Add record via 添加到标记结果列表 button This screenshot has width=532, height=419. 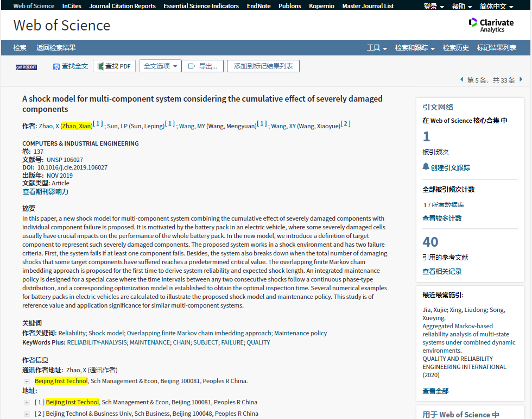(263, 66)
